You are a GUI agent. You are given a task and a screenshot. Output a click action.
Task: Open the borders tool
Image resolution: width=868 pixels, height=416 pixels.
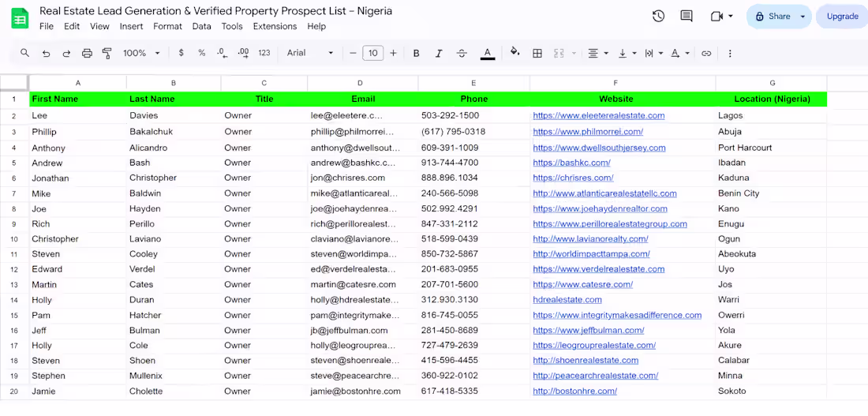coord(537,53)
